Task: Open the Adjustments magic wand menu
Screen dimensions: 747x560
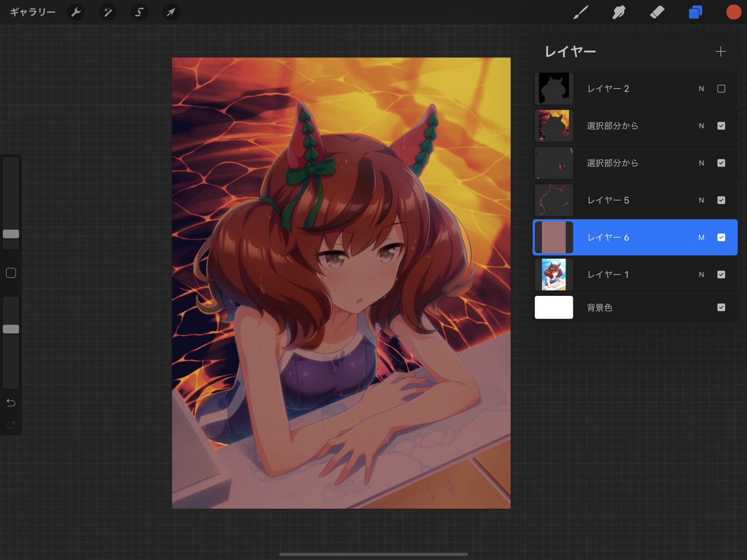Action: point(108,12)
